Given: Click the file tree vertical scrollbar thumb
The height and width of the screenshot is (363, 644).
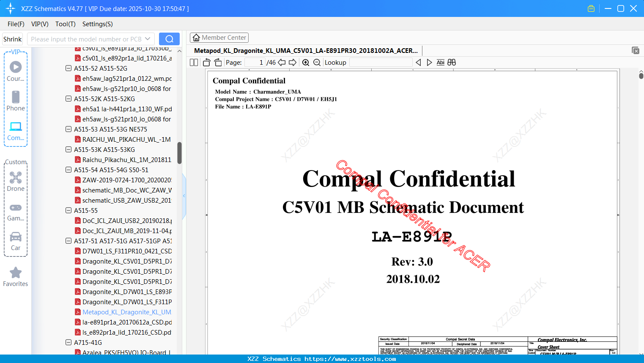Looking at the screenshot, I should click(179, 153).
